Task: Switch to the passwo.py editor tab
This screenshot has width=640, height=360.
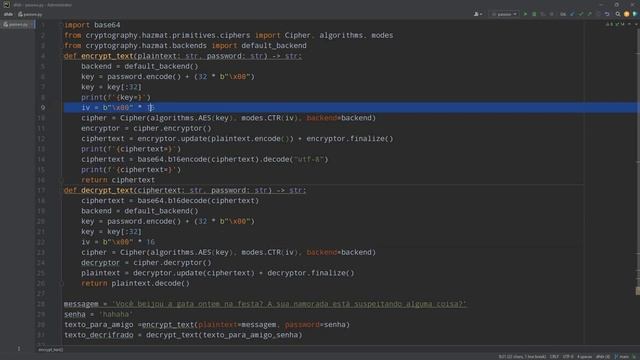Action: (18, 24)
